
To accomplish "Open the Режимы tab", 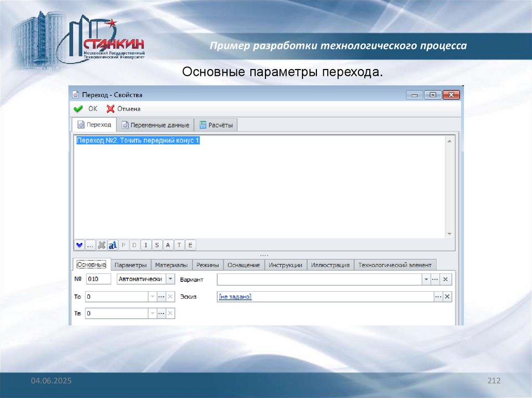I will (x=208, y=265).
